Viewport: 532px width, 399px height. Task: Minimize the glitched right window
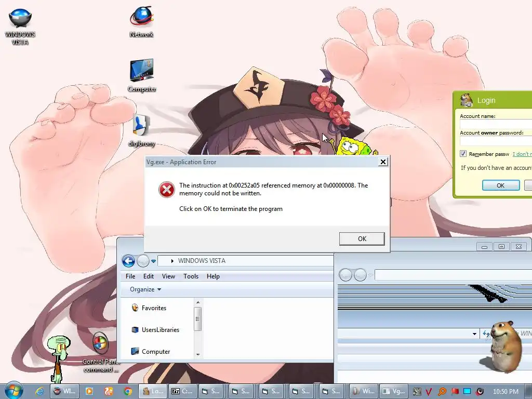coord(485,247)
